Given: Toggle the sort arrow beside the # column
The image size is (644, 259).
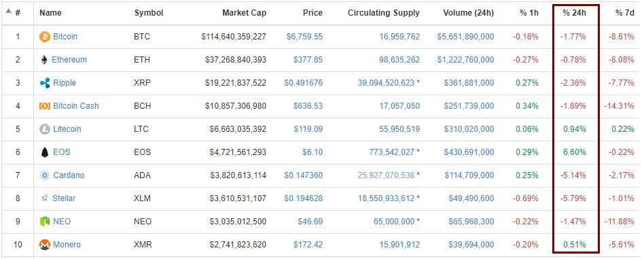Looking at the screenshot, I should 9,12.
